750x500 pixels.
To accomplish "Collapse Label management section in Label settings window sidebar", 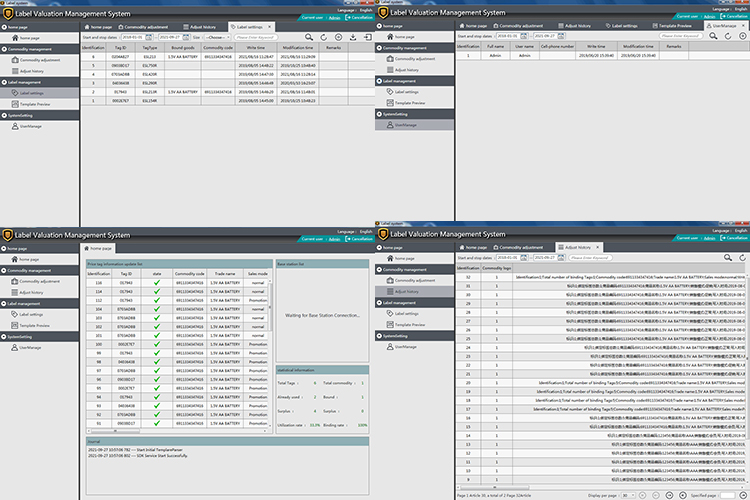I will coord(5,80).
